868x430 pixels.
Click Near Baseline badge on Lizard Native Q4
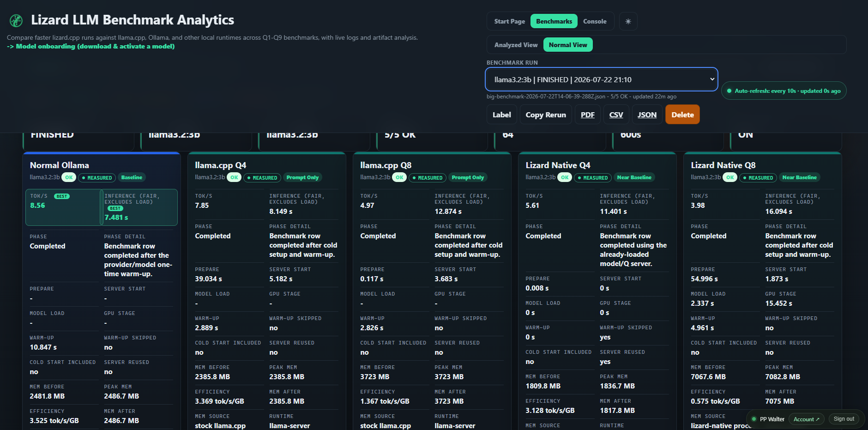(x=634, y=177)
